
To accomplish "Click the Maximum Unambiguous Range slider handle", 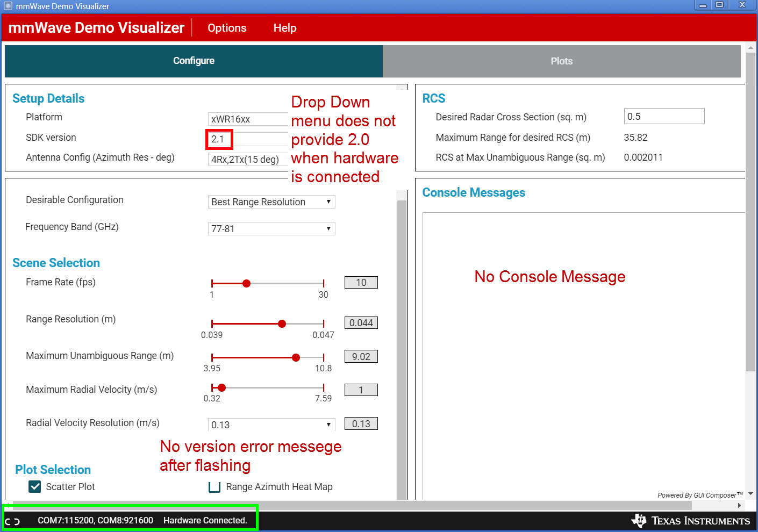I will (296, 357).
